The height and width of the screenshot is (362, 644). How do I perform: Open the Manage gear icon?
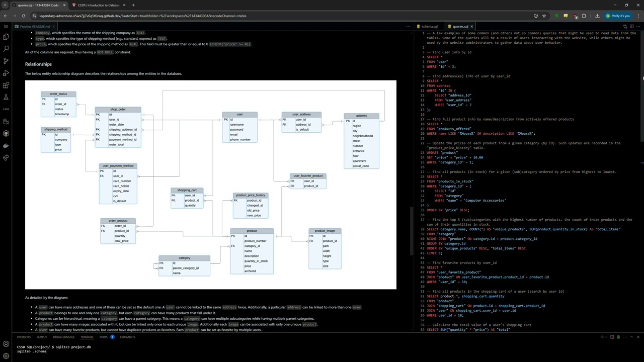6,356
